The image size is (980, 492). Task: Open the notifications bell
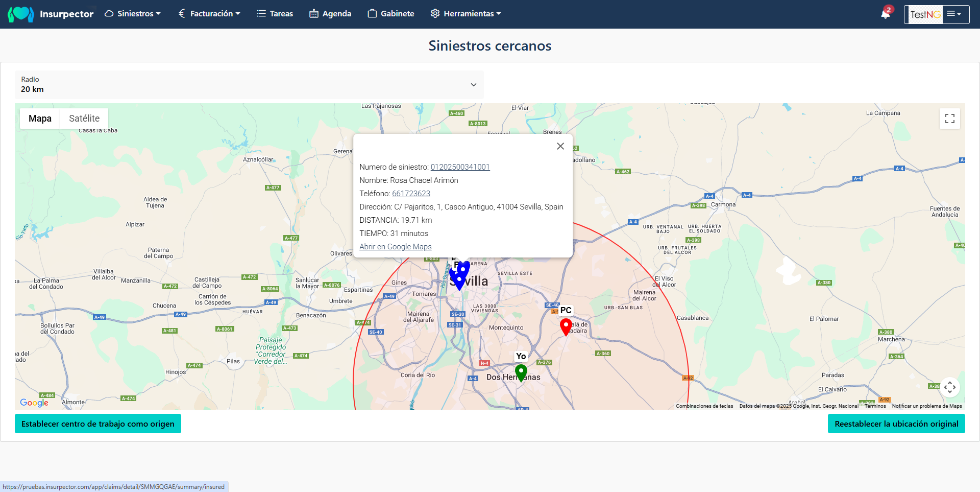tap(885, 14)
